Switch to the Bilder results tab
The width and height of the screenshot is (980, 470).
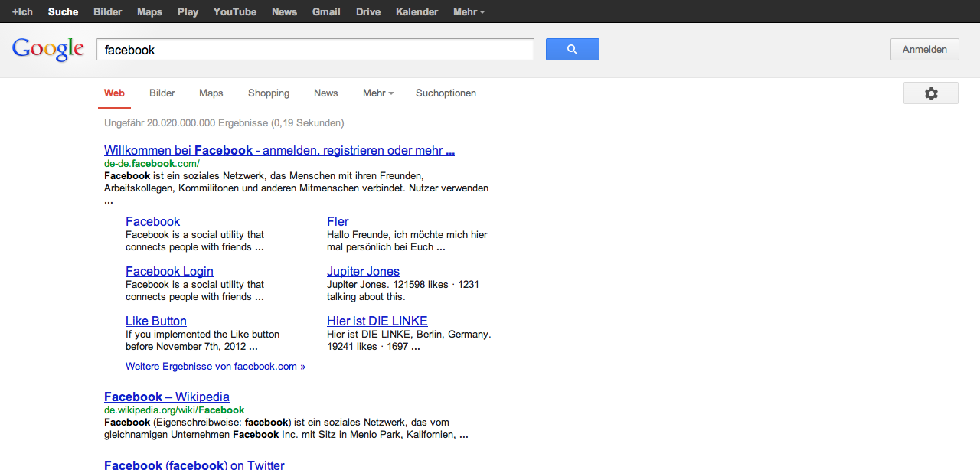[162, 93]
